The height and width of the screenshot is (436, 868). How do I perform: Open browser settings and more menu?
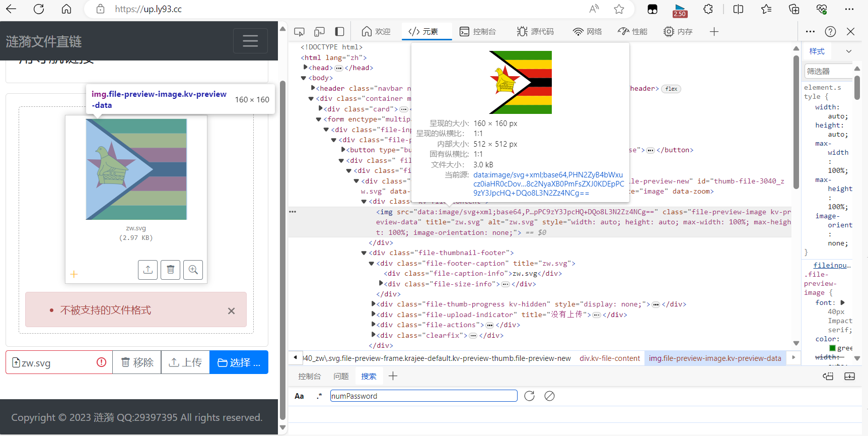[x=849, y=9]
